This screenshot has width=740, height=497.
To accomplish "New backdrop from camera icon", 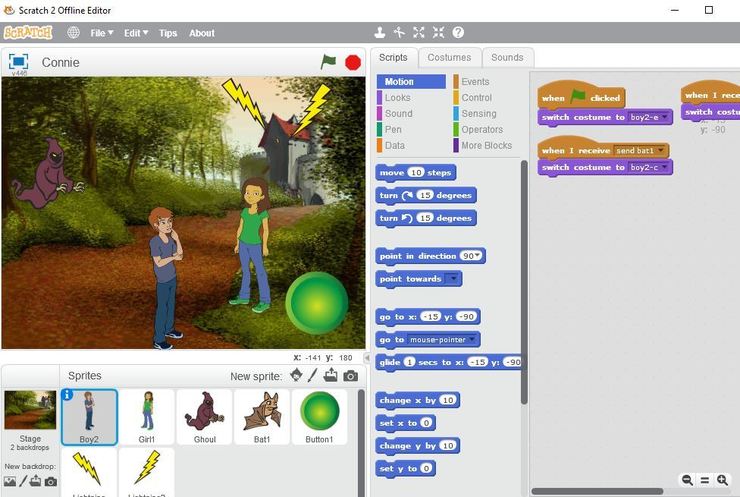I will [51, 482].
